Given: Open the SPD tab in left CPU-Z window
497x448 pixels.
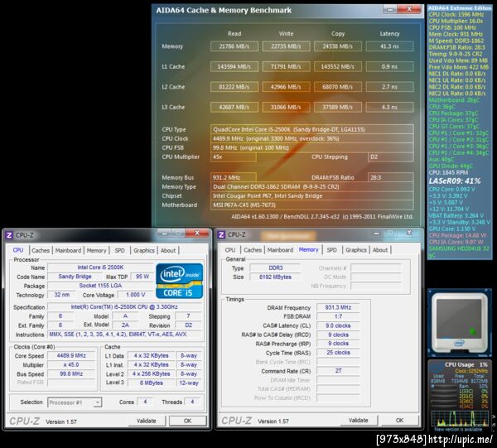Looking at the screenshot, I should (119, 250).
